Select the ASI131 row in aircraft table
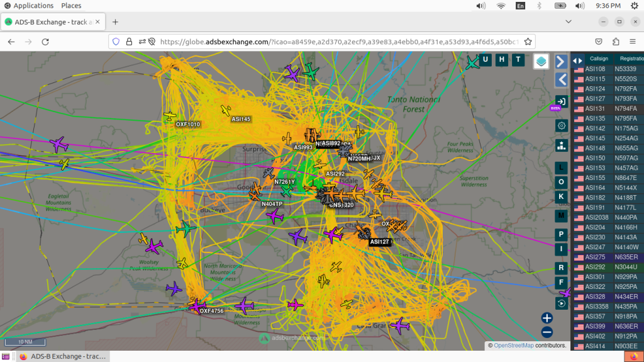The image size is (644, 362). tap(608, 108)
